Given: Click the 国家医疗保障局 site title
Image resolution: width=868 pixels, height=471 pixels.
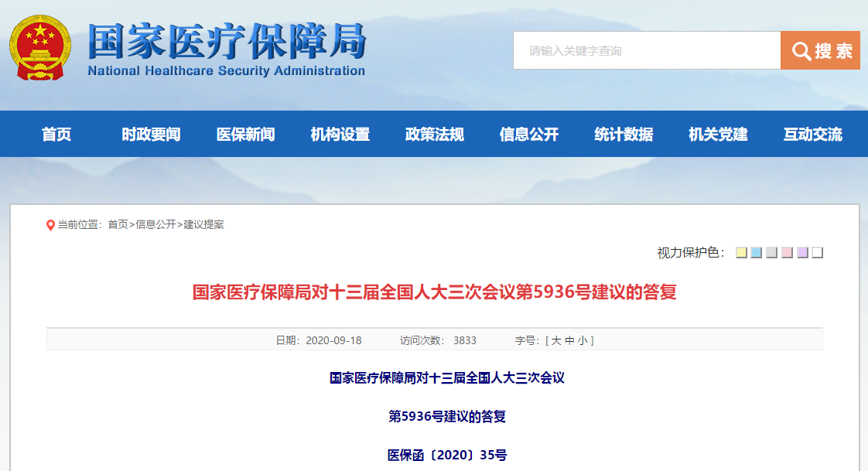Looking at the screenshot, I should coord(227,42).
